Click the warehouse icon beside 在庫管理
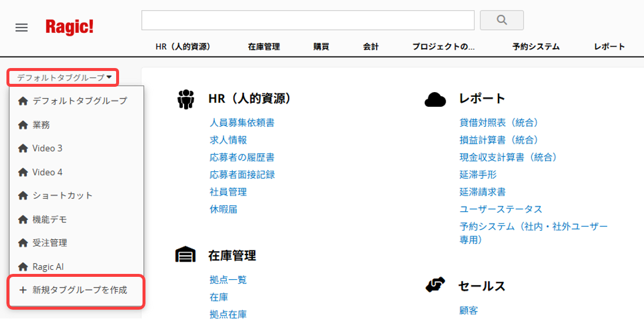 click(186, 255)
